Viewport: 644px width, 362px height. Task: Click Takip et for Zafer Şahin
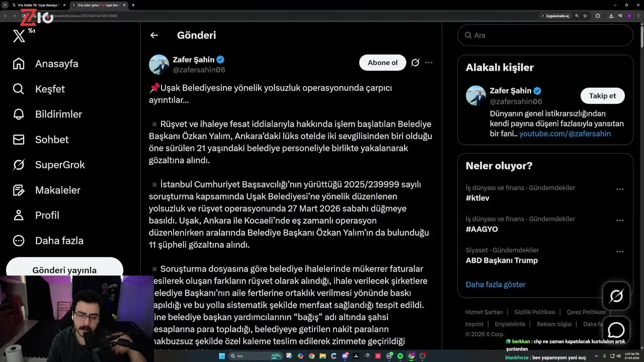point(603,96)
